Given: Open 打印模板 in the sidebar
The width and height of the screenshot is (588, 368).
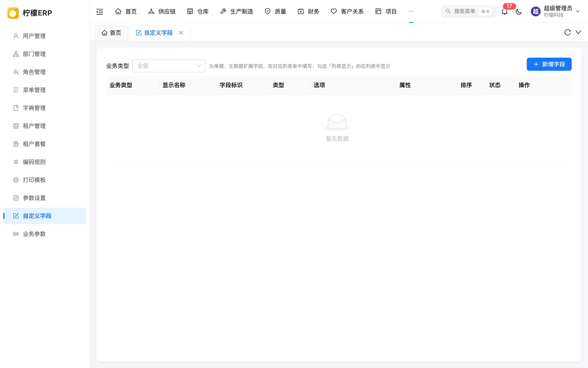Looking at the screenshot, I should coord(45,180).
